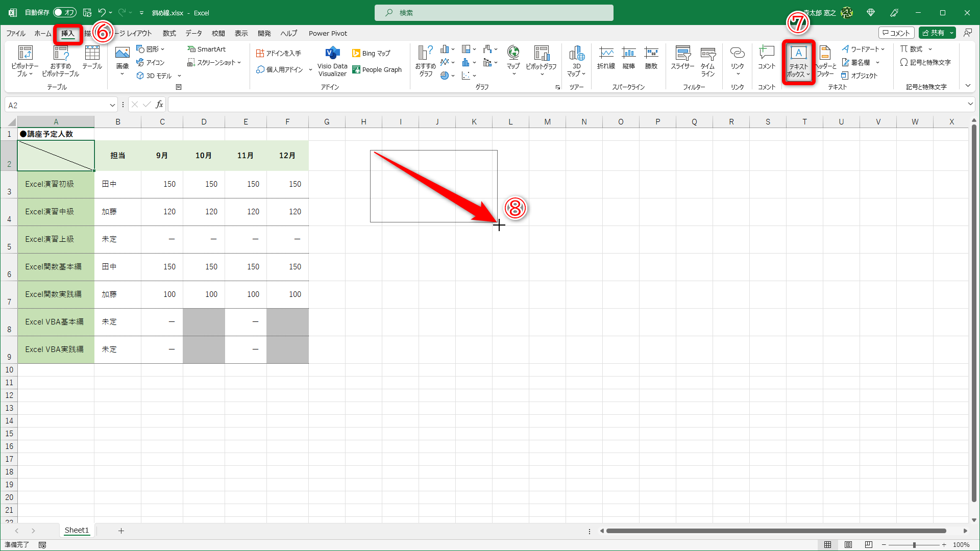Click the Comments button
This screenshot has height=551, width=980.
[896, 33]
